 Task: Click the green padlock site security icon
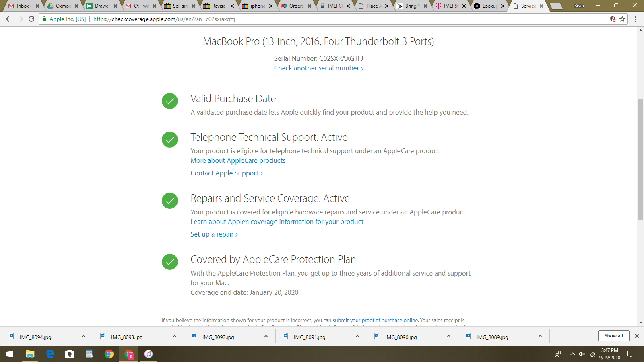[x=44, y=19]
